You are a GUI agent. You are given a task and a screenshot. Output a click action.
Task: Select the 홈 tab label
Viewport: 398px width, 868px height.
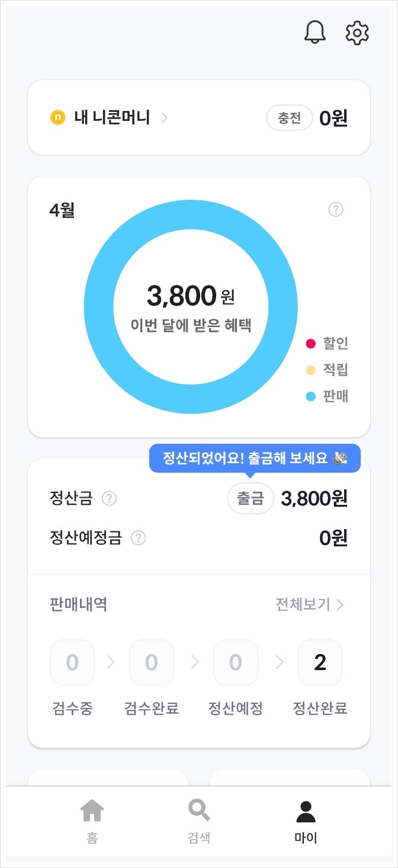click(x=92, y=838)
